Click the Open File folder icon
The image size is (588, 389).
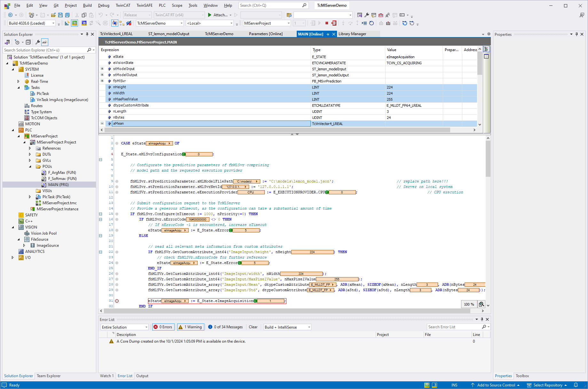pyautogui.click(x=53, y=15)
